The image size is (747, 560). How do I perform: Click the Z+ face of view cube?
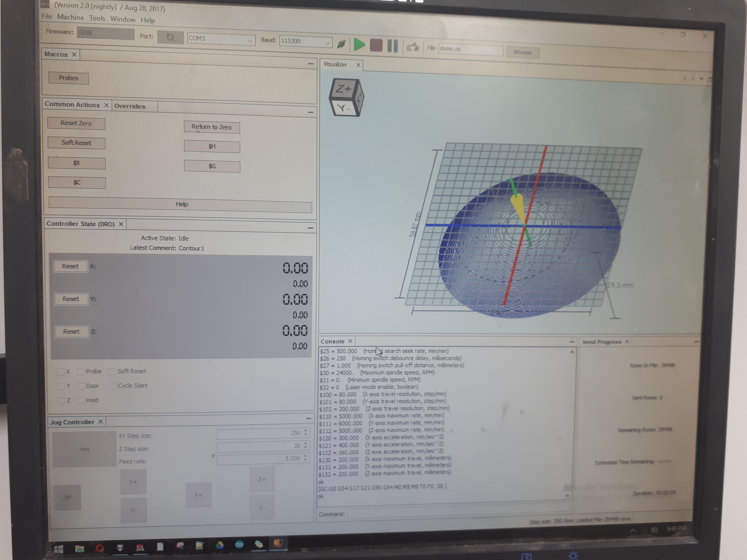pyautogui.click(x=344, y=89)
